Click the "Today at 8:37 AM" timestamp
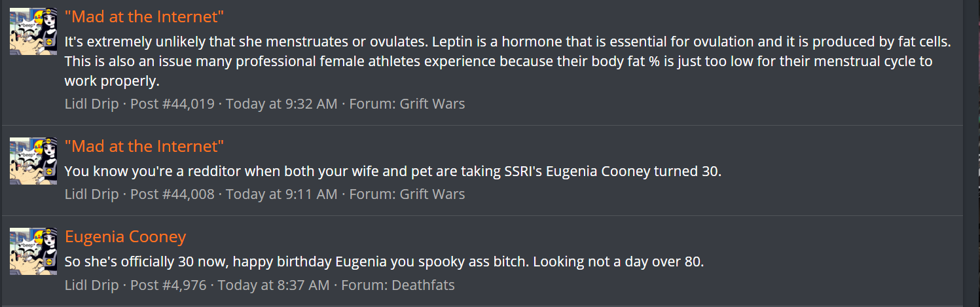The image size is (980, 307). 274,285
